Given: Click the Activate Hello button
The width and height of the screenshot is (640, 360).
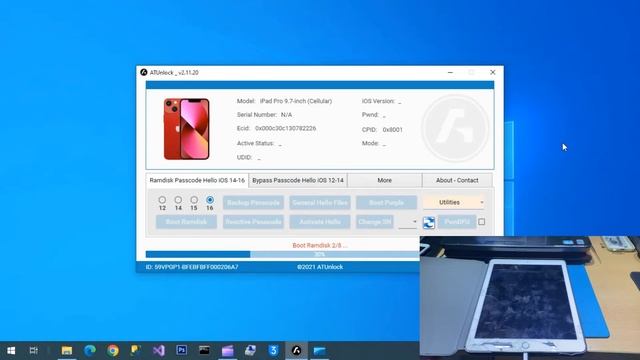Looking at the screenshot, I should pyautogui.click(x=320, y=222).
